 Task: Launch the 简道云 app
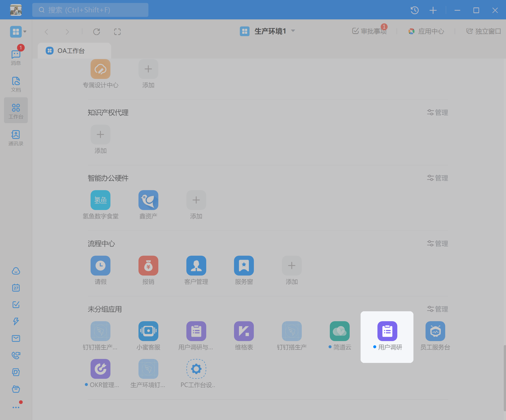click(x=339, y=331)
